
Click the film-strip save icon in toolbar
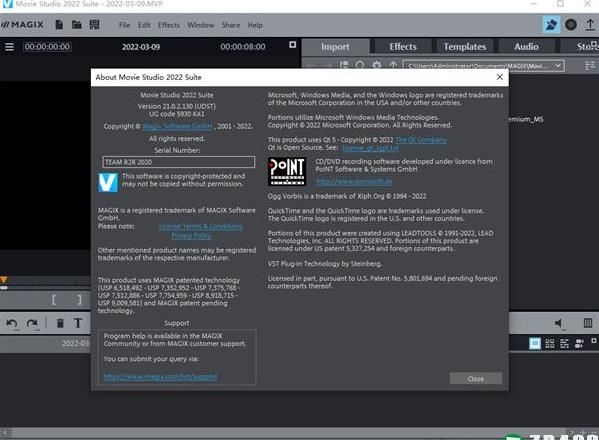click(94, 25)
